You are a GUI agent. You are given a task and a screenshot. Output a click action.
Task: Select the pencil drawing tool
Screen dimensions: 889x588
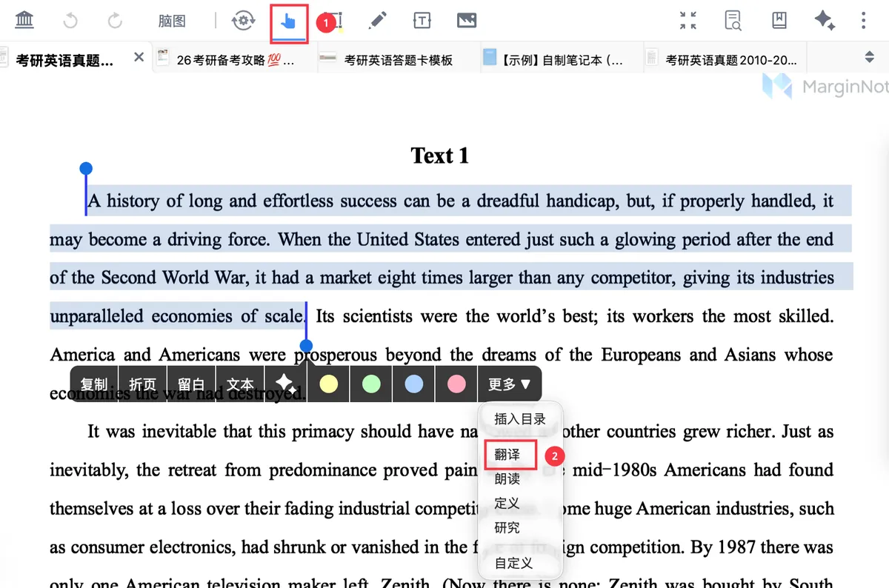378,21
